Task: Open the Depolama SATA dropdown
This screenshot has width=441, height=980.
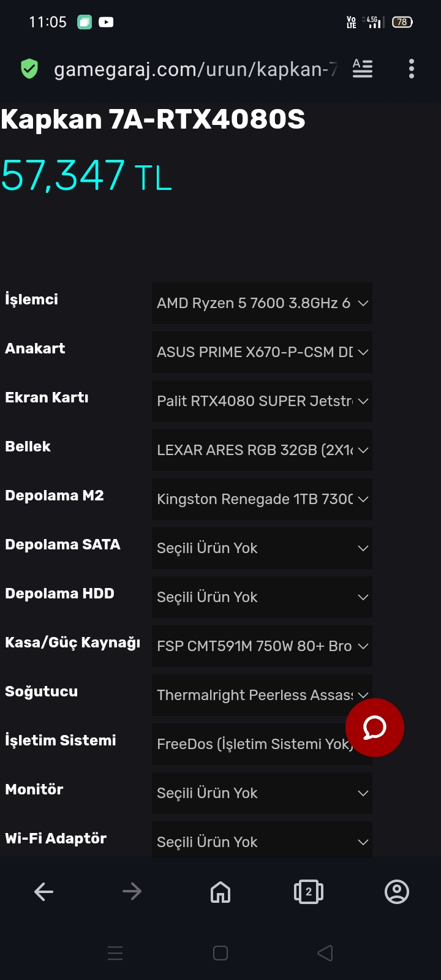Action: point(262,548)
